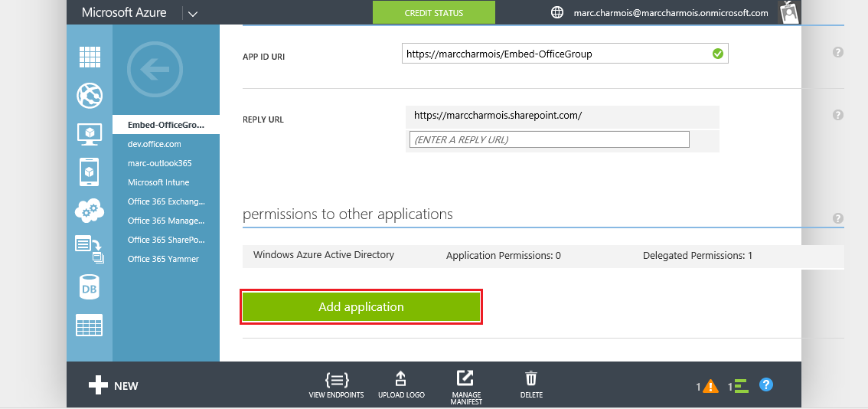The width and height of the screenshot is (868, 409).
Task: Select Embed-OfficeGro... in the app list
Action: coord(166,125)
